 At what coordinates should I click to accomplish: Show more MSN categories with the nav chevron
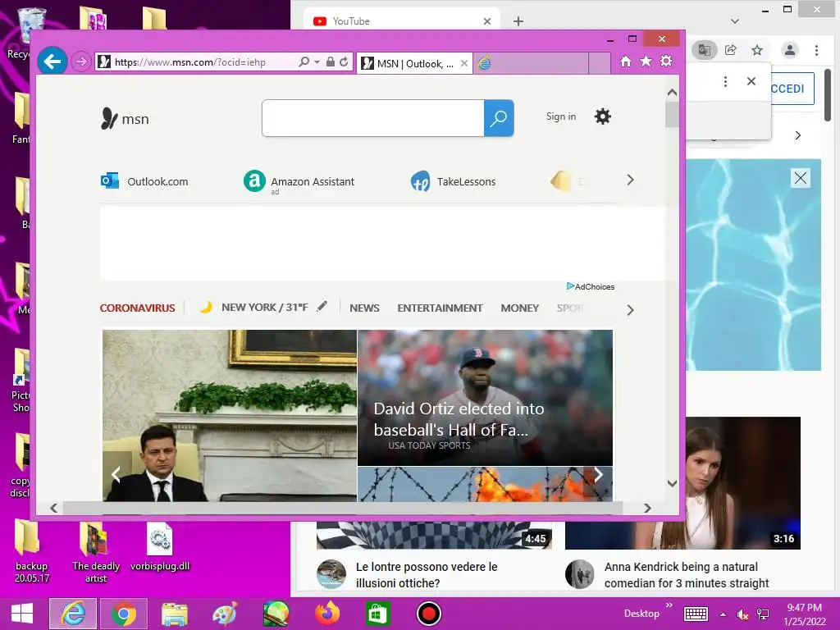(x=631, y=309)
